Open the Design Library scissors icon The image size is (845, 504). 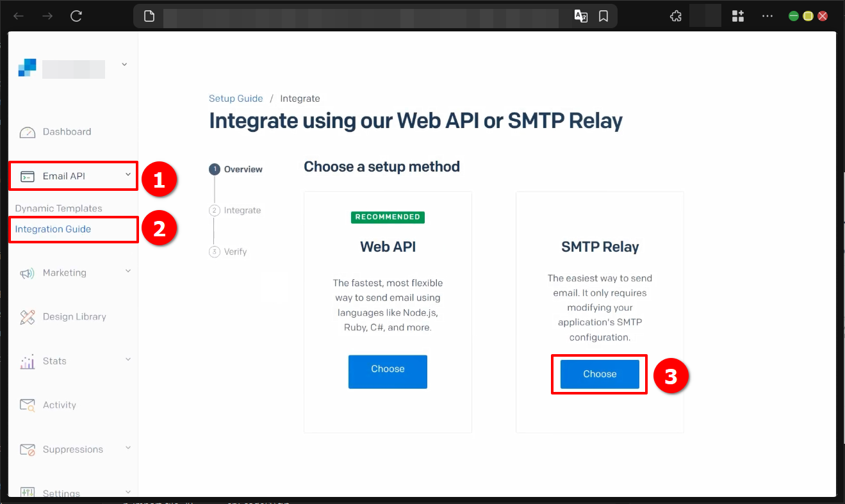tap(27, 316)
